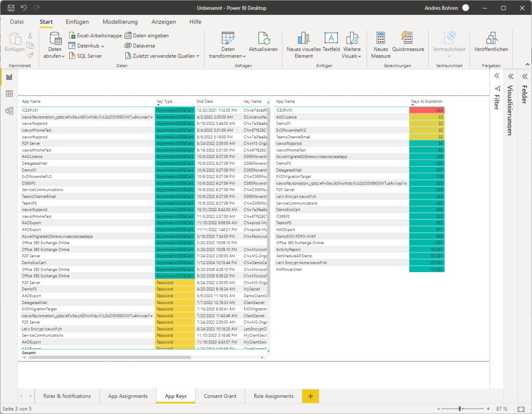Expand the Visualisierungen pane
This screenshot has width=532, height=414.
tap(511, 77)
